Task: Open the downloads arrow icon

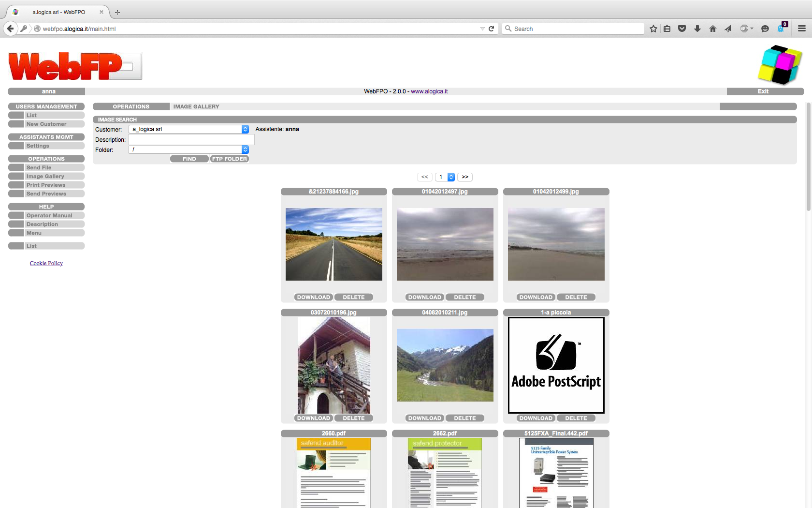Action: pos(697,29)
